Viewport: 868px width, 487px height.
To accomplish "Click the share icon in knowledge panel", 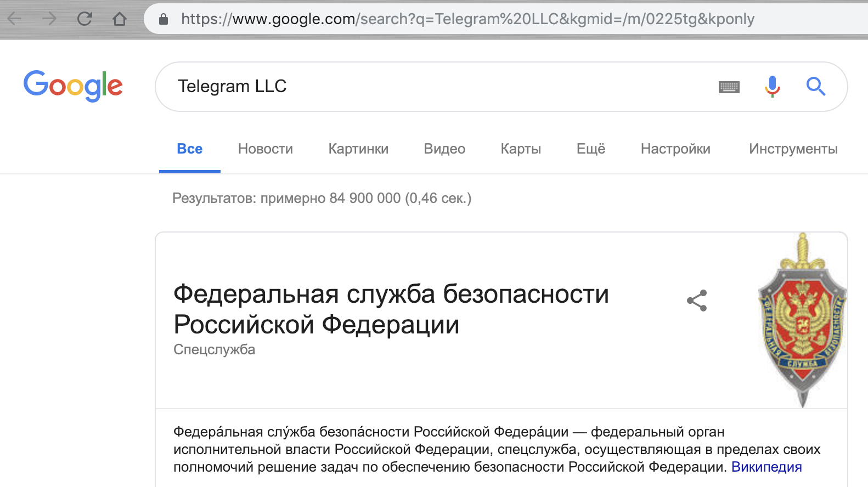I will tap(697, 301).
